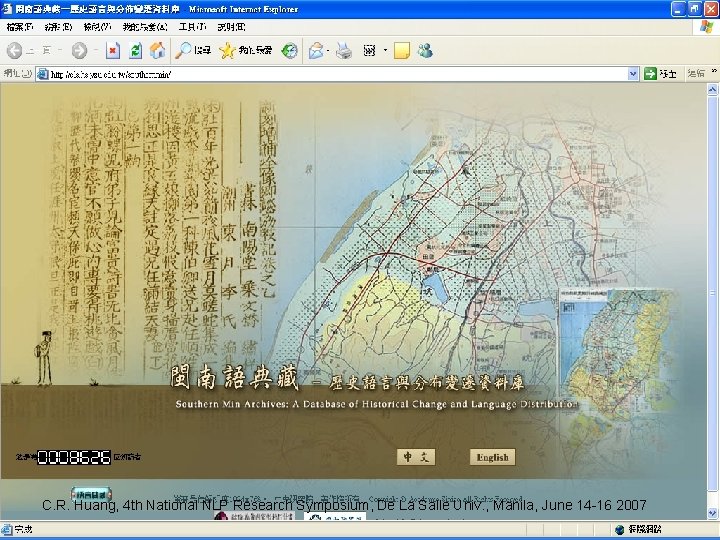Click the vertical scrollbar down arrow

[712, 513]
